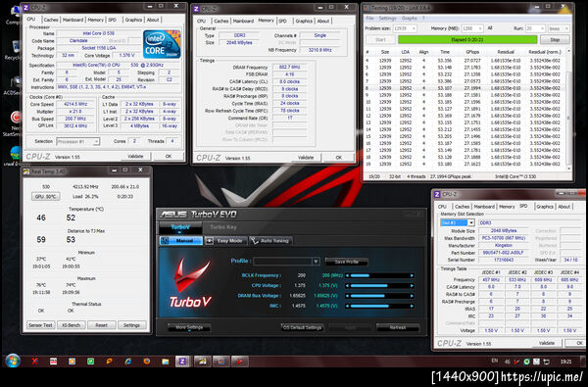
Task: Click Refresh in TurboV EVO
Action: click(398, 327)
